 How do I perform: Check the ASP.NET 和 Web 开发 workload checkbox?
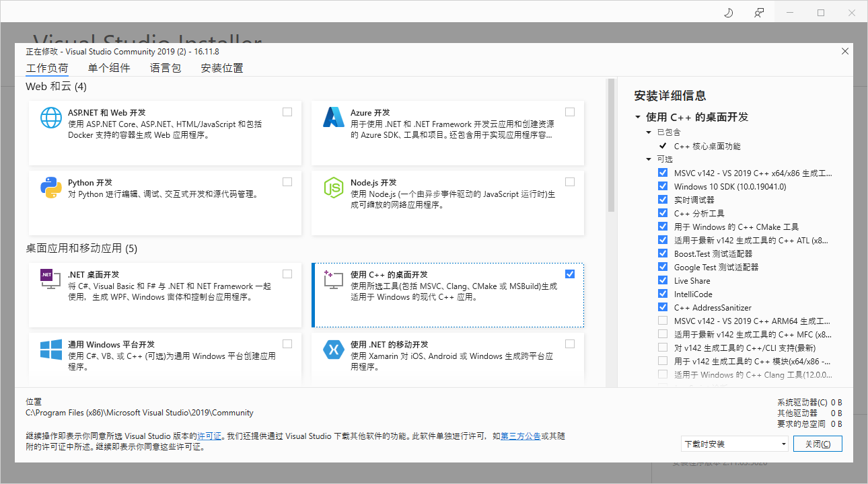click(x=287, y=112)
